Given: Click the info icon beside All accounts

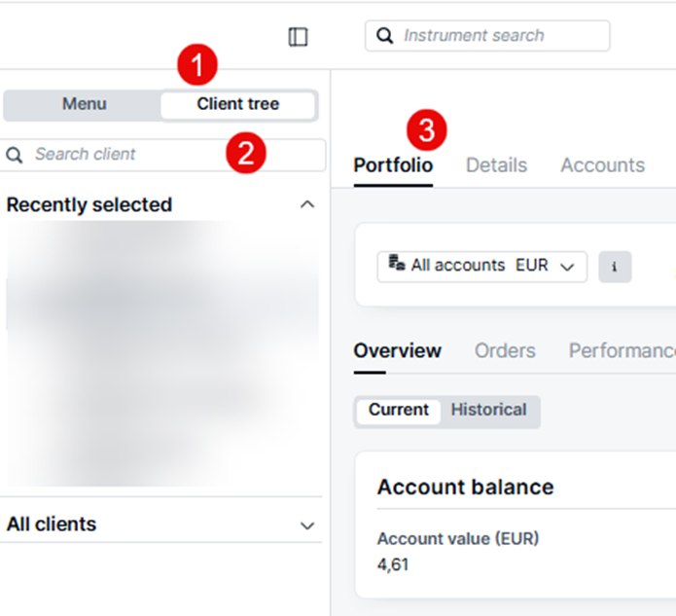Looking at the screenshot, I should (x=615, y=266).
